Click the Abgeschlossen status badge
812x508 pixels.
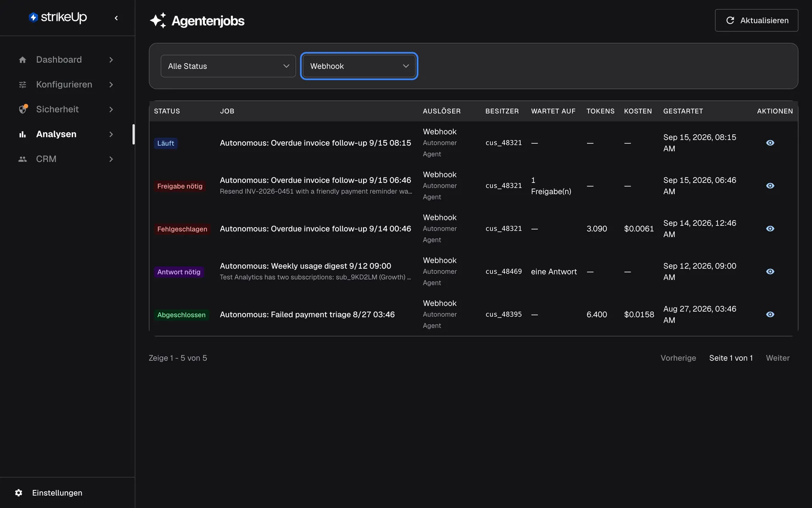tap(181, 315)
